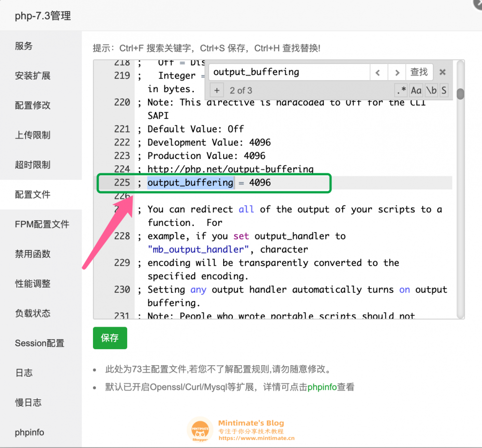Click "Development Value: 4096" line
The height and width of the screenshot is (448, 482).
point(209,143)
